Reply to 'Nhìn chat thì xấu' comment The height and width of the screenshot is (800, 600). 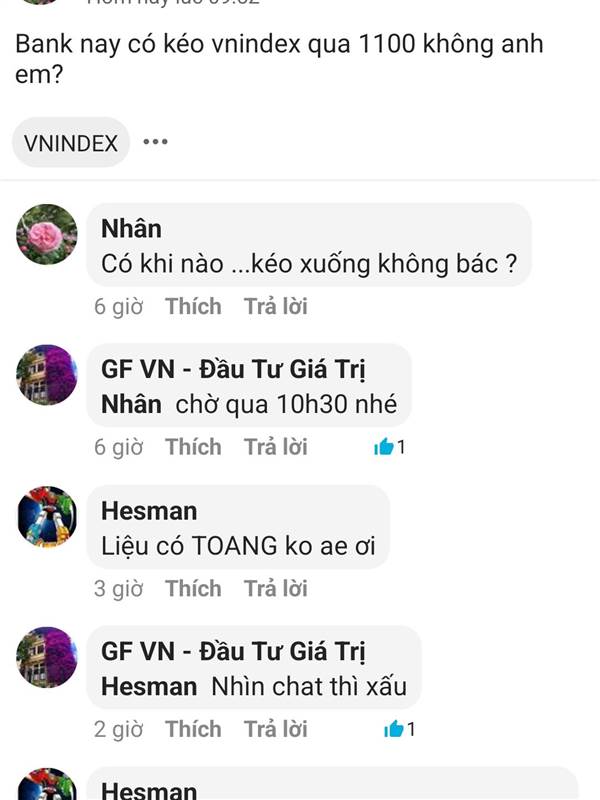pos(276,729)
